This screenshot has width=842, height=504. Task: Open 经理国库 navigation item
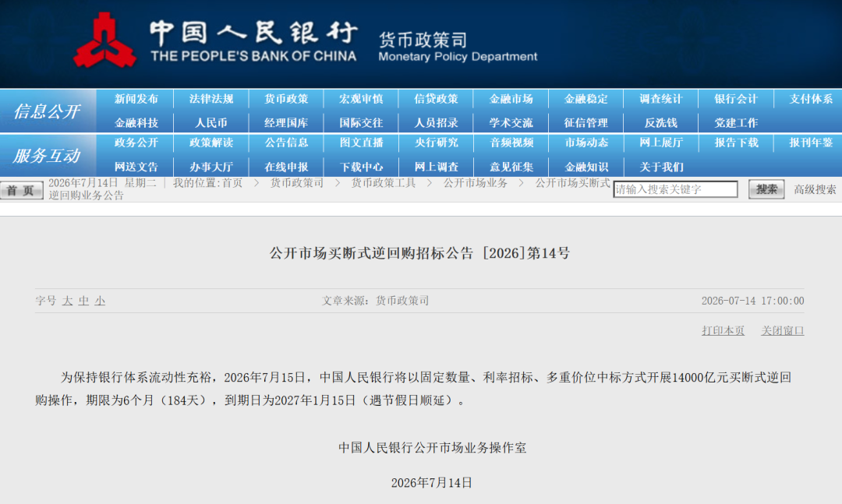tap(286, 123)
